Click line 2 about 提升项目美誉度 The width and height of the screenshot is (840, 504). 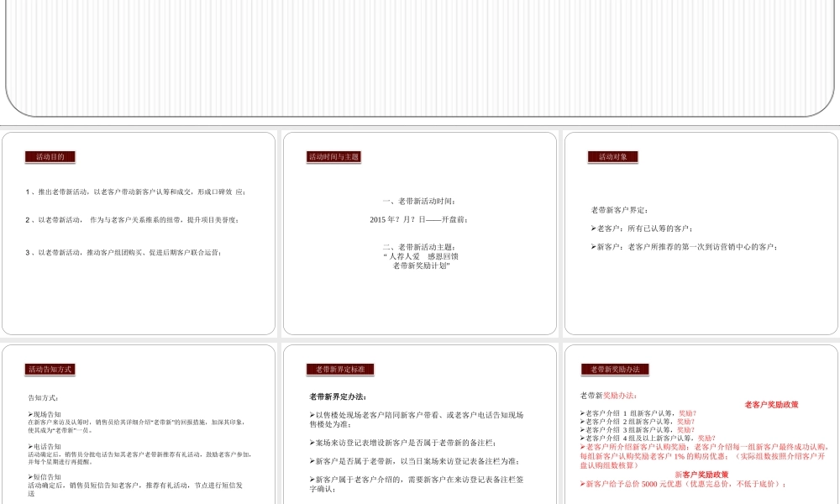(x=133, y=219)
